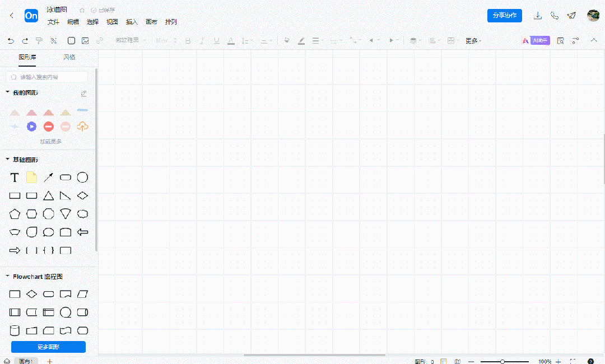Image resolution: width=605 pixels, height=364 pixels.
Task: Pick the triangle shape in basic shapes
Action: point(49,195)
